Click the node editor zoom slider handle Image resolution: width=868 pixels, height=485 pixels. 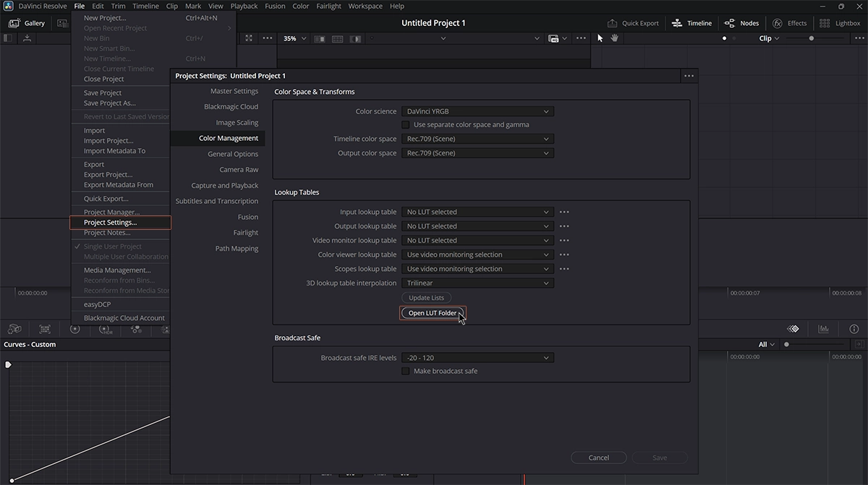[811, 38]
